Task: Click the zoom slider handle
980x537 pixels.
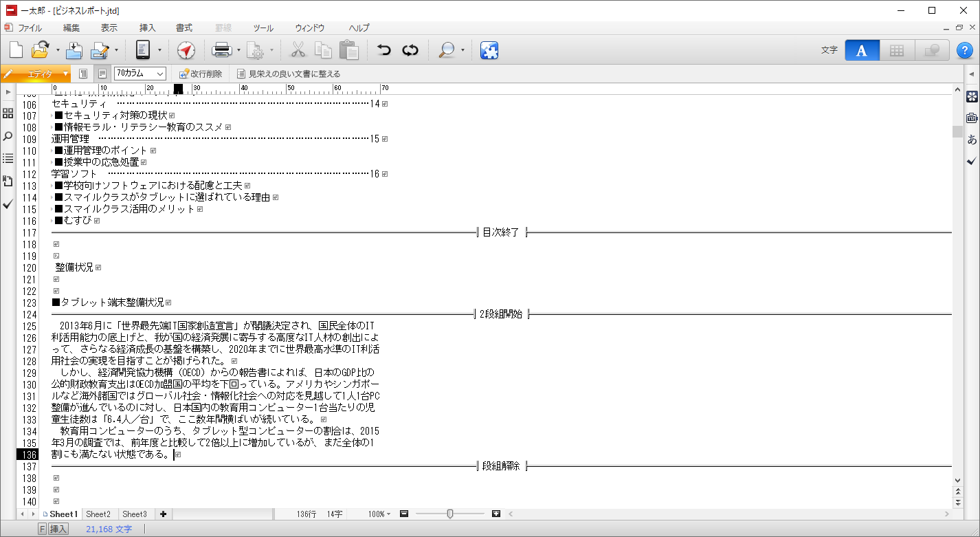Action: 450,514
